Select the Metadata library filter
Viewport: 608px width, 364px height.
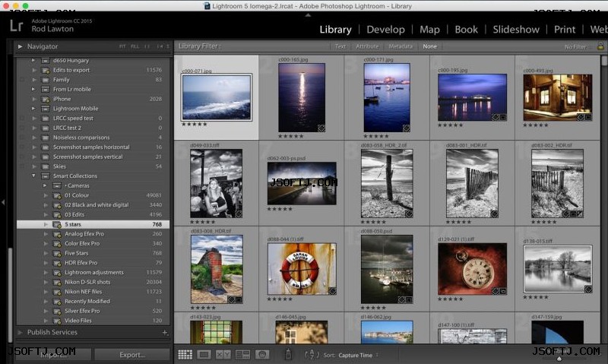[401, 46]
